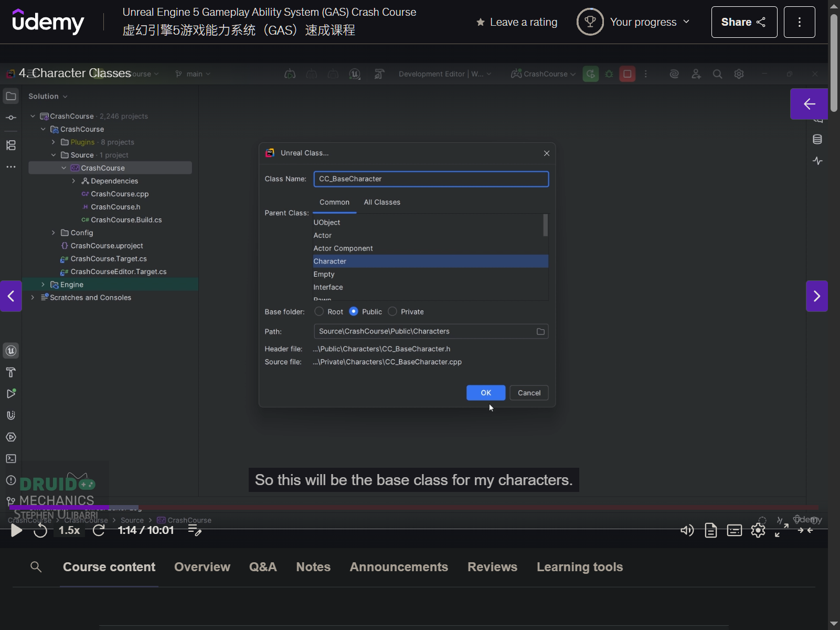Open the Announcements tab
The image size is (840, 630).
pos(399,567)
